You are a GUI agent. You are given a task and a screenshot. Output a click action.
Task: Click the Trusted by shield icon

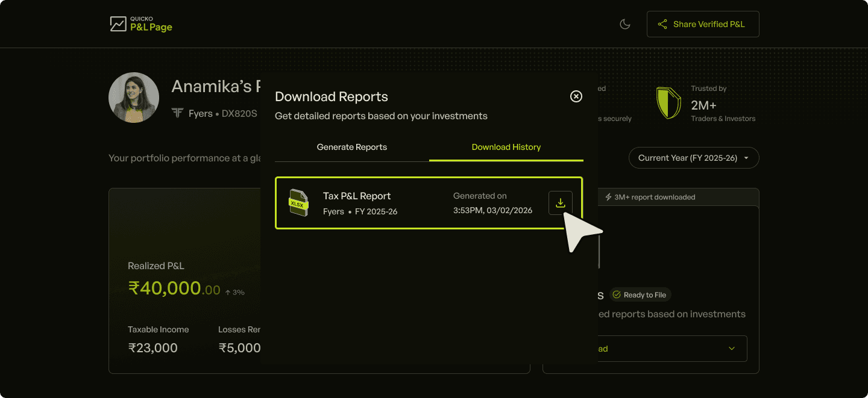(x=669, y=103)
